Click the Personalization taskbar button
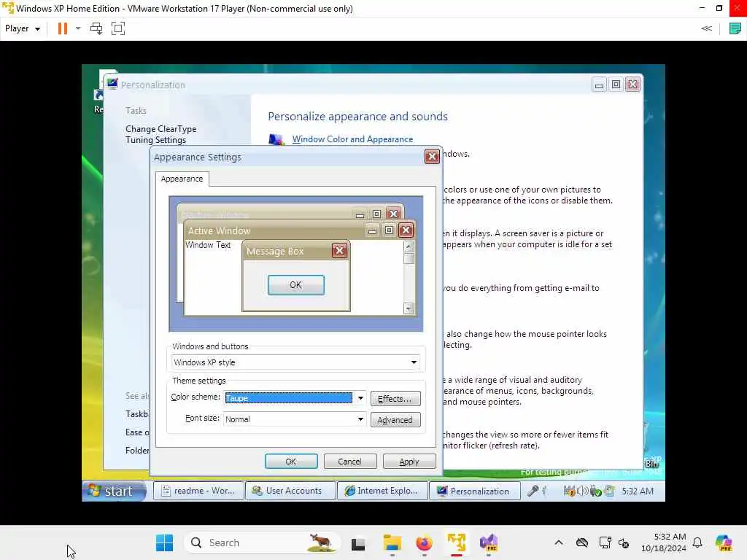 tap(474, 491)
